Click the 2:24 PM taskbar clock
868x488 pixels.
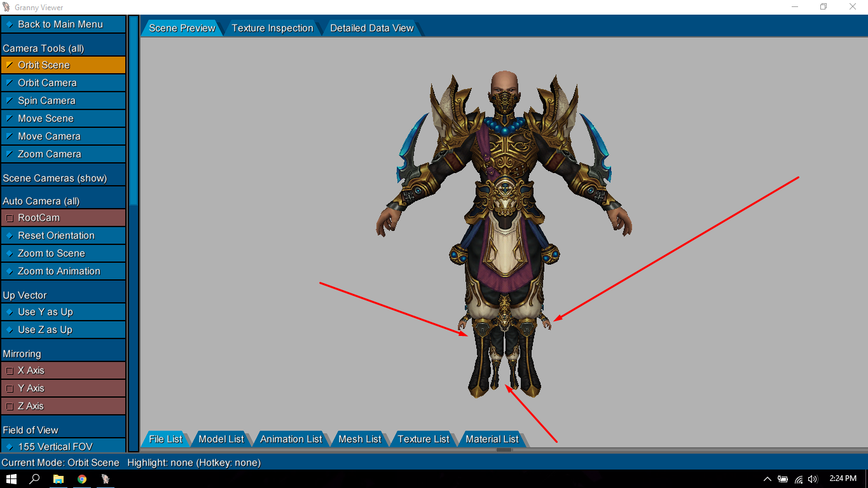point(842,478)
